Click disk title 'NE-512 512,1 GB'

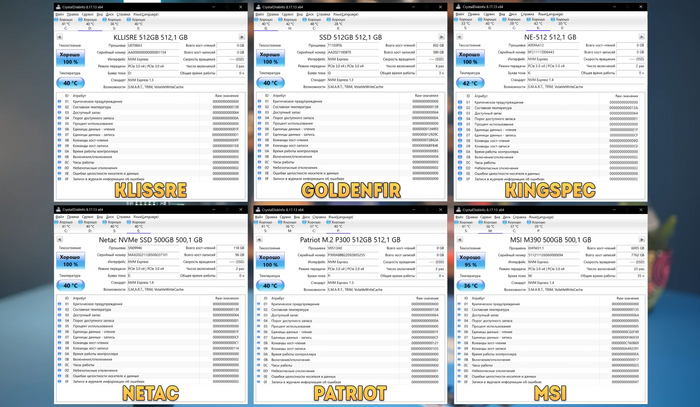(x=550, y=37)
